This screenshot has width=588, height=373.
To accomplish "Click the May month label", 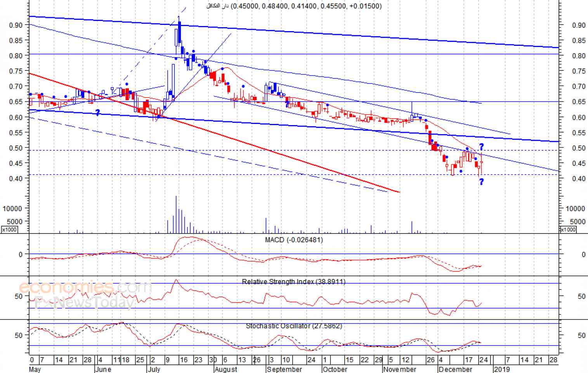I will tap(35, 369).
